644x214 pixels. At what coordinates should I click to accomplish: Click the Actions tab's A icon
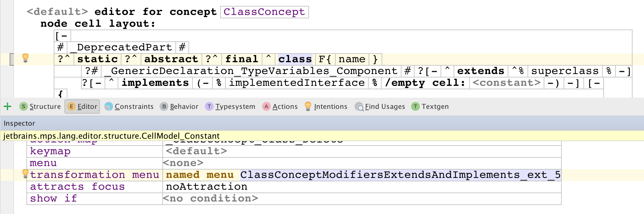click(266, 107)
